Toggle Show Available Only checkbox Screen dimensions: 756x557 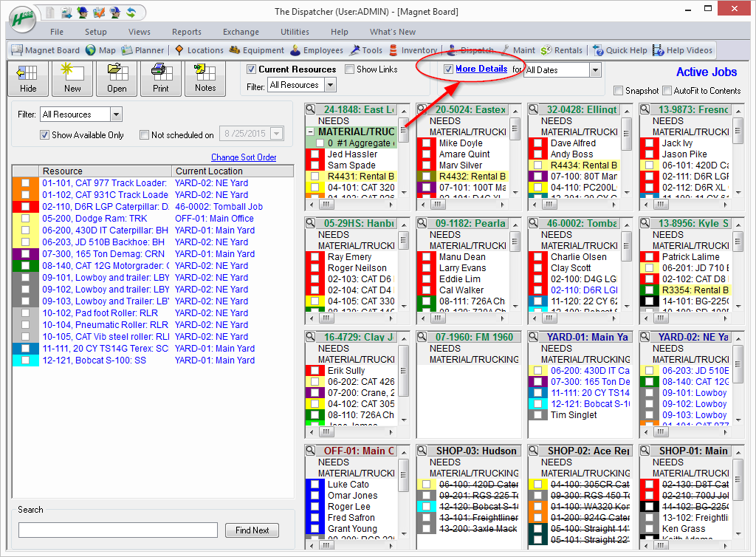tap(45, 135)
